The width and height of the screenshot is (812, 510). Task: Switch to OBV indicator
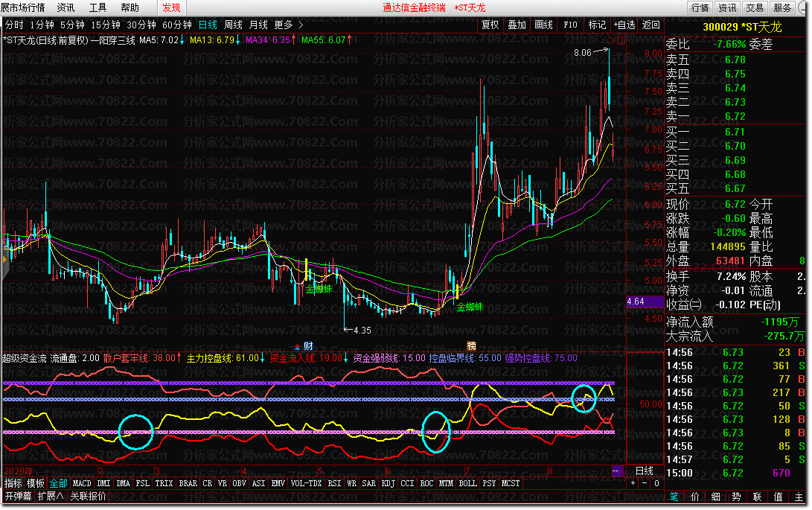click(239, 483)
